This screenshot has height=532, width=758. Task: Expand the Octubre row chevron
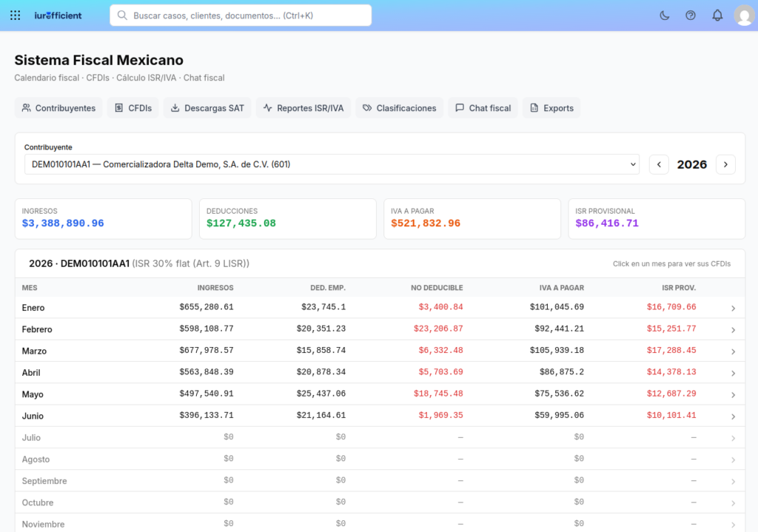point(734,503)
